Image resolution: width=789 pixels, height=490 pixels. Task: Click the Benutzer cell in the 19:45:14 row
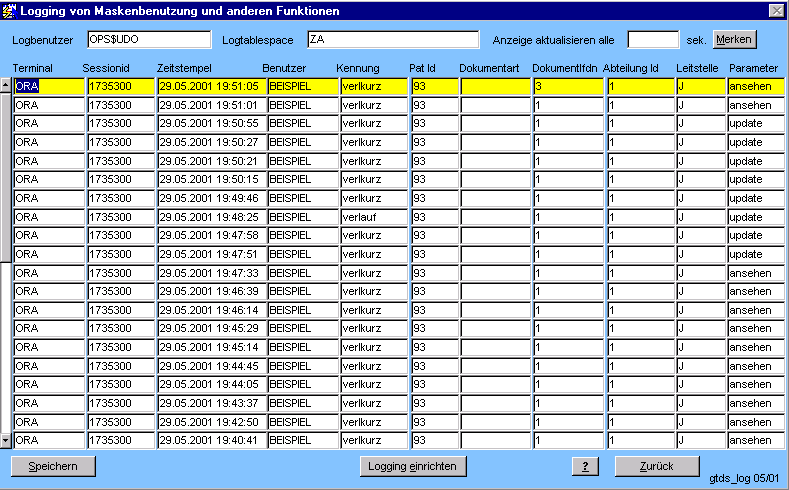[301, 347]
